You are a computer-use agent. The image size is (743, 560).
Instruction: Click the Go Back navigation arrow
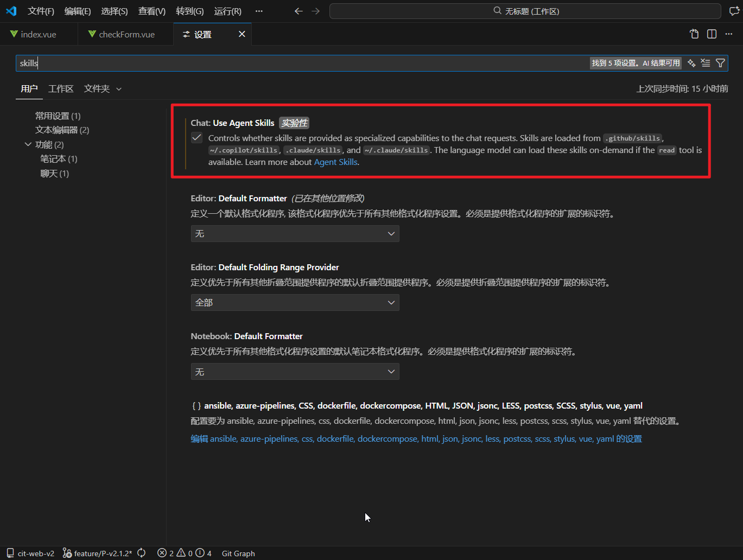tap(298, 11)
